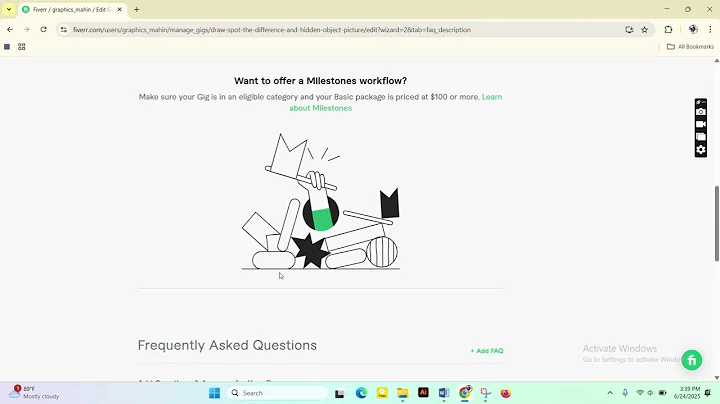Click the first bookmarks bar square icon
Image resolution: width=720 pixels, height=404 pixels.
tap(7, 47)
